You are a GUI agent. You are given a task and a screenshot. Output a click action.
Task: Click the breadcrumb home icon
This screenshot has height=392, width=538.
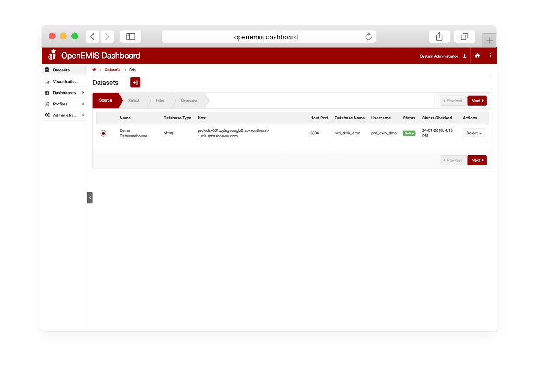point(94,70)
